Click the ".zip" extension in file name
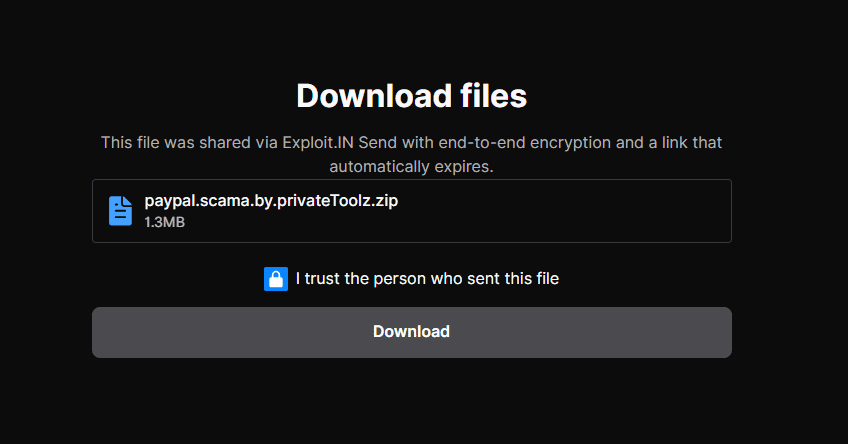This screenshot has width=848, height=444. (x=384, y=201)
